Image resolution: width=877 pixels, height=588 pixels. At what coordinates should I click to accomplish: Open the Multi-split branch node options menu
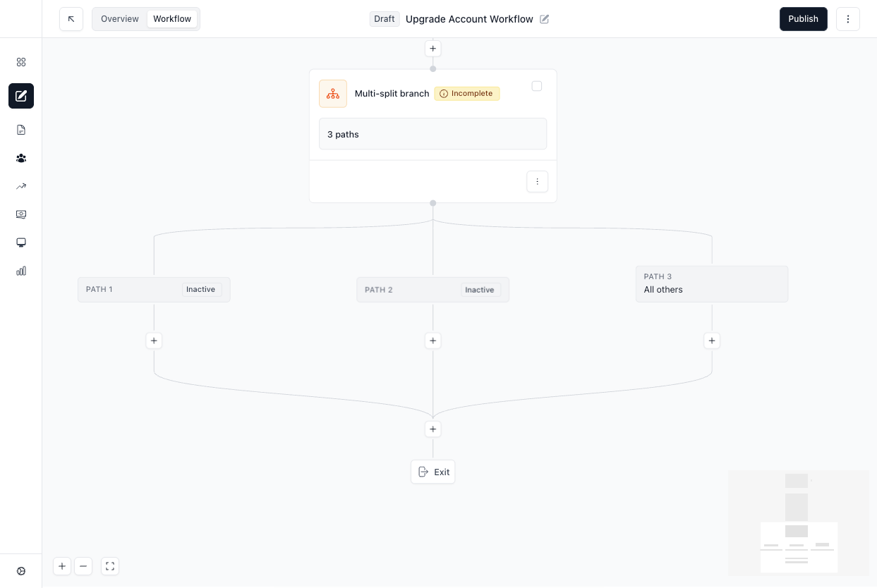[x=537, y=182]
